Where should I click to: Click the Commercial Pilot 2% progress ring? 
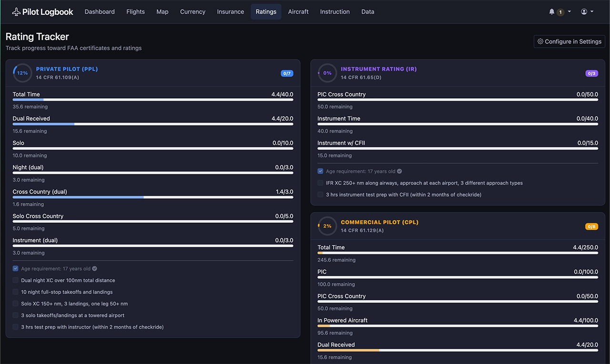327,226
